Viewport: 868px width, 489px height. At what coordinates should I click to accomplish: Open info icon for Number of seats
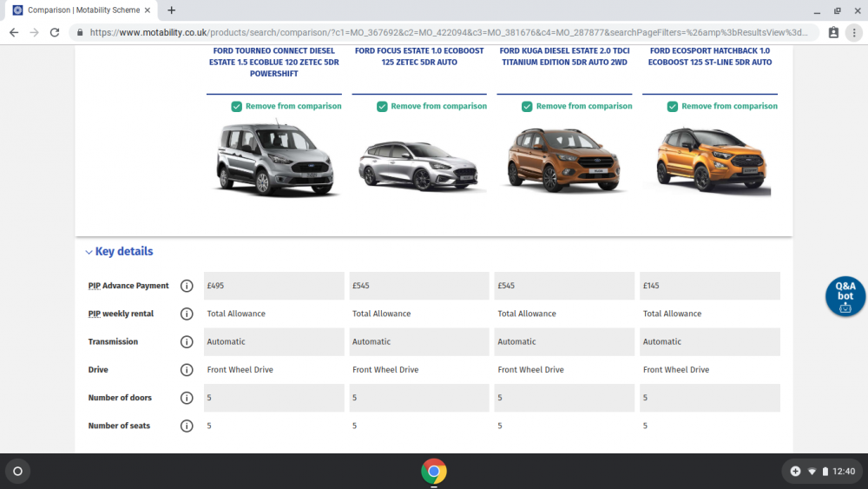[187, 426]
